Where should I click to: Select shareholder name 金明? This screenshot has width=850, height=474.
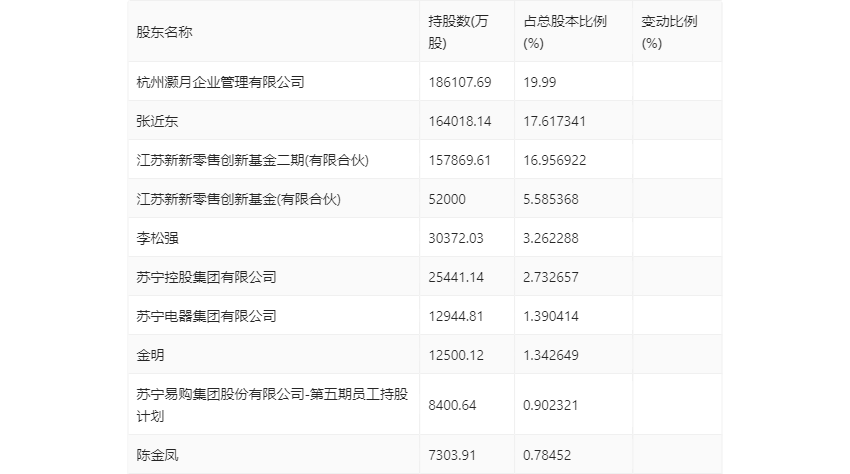[x=150, y=355]
